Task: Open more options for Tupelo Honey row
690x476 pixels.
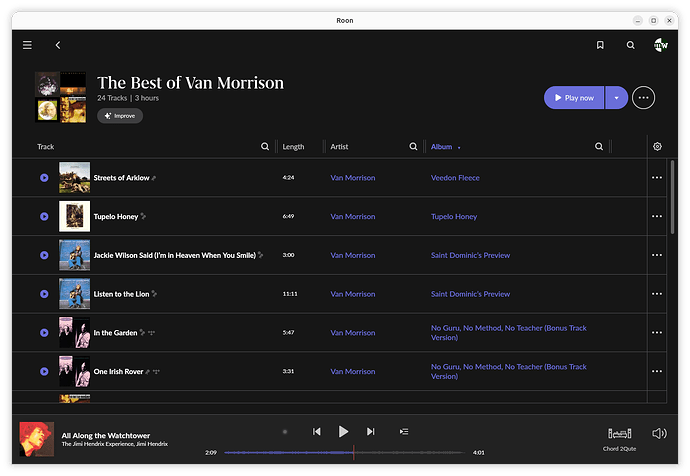Action: [657, 216]
